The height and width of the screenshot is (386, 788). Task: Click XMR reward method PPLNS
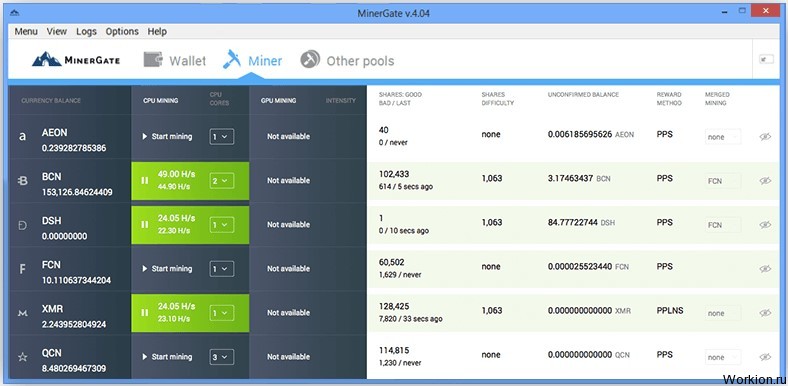coord(670,311)
